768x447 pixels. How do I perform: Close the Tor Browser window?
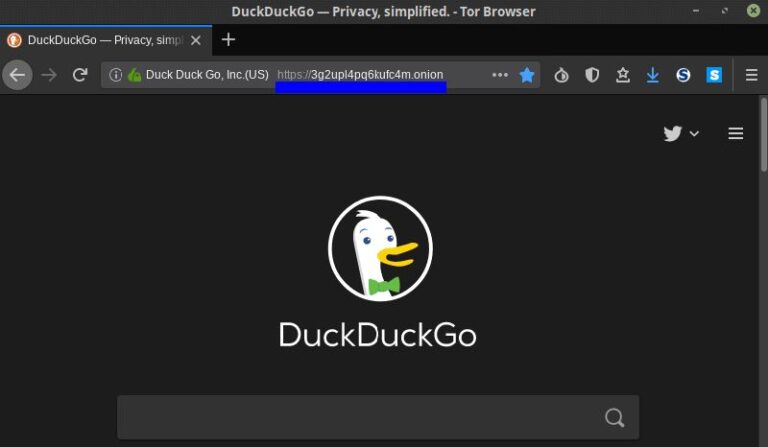point(753,11)
